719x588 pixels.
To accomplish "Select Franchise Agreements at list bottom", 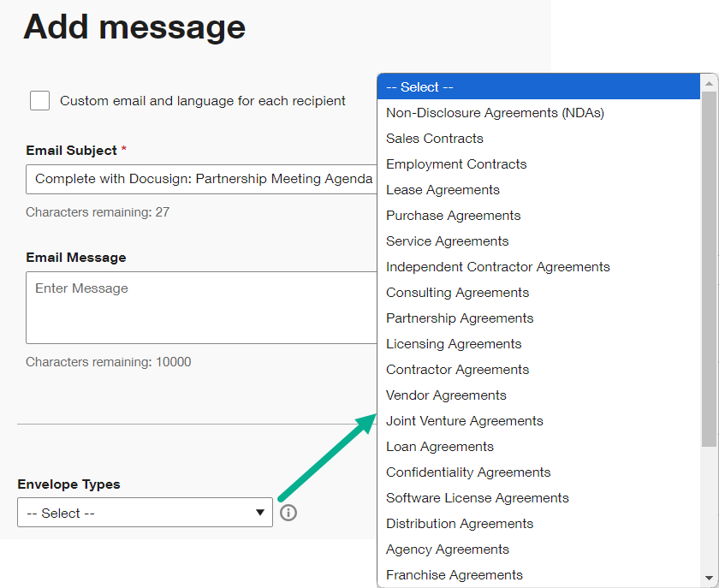I will tap(454, 575).
